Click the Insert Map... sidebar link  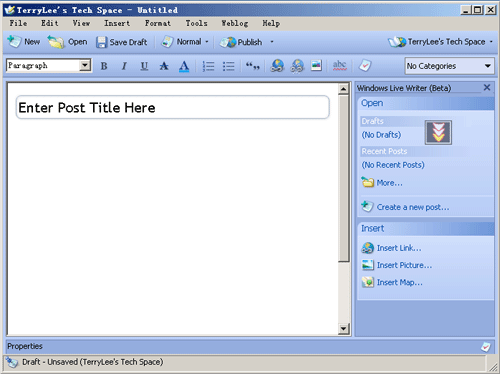coord(392,282)
